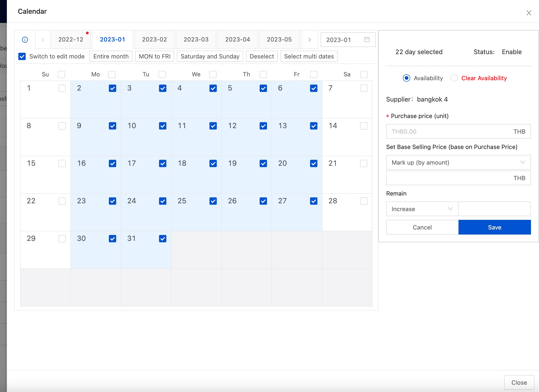This screenshot has height=392, width=539.
Task: Click the Deselect button
Action: click(x=262, y=56)
